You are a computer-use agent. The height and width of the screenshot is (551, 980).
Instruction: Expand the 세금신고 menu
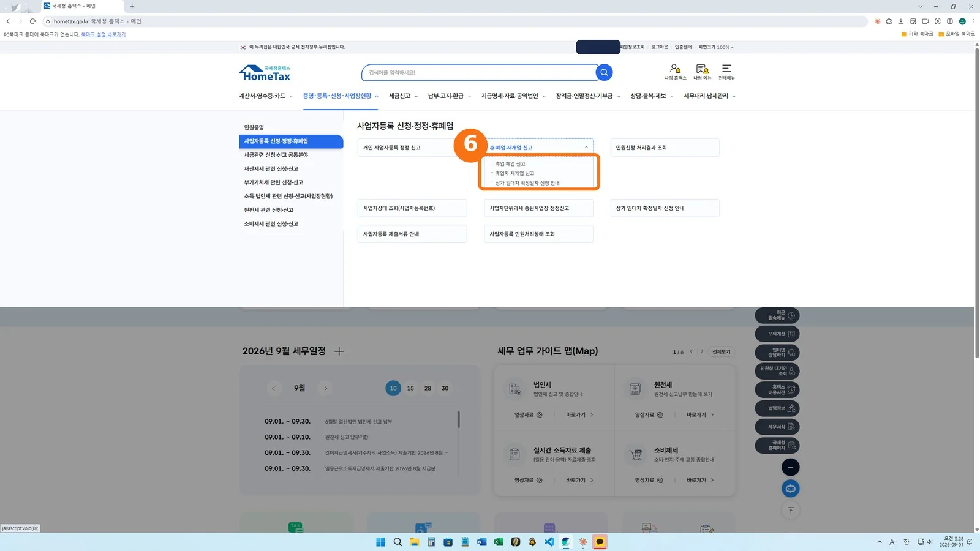[404, 96]
